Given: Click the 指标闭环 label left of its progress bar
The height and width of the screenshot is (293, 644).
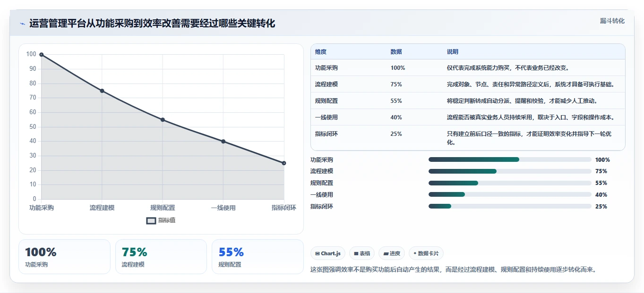Looking at the screenshot, I should [322, 207].
